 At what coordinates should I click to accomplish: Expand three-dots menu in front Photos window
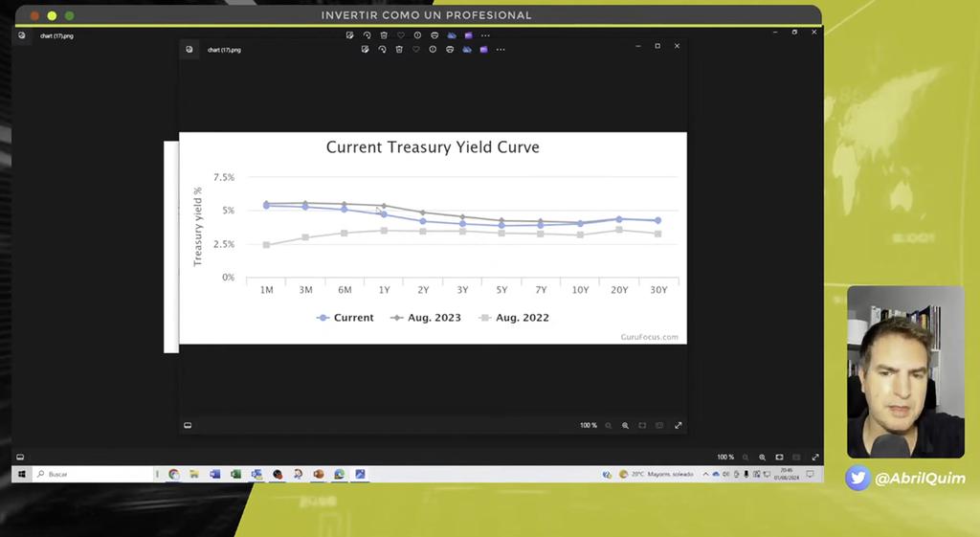pos(501,49)
